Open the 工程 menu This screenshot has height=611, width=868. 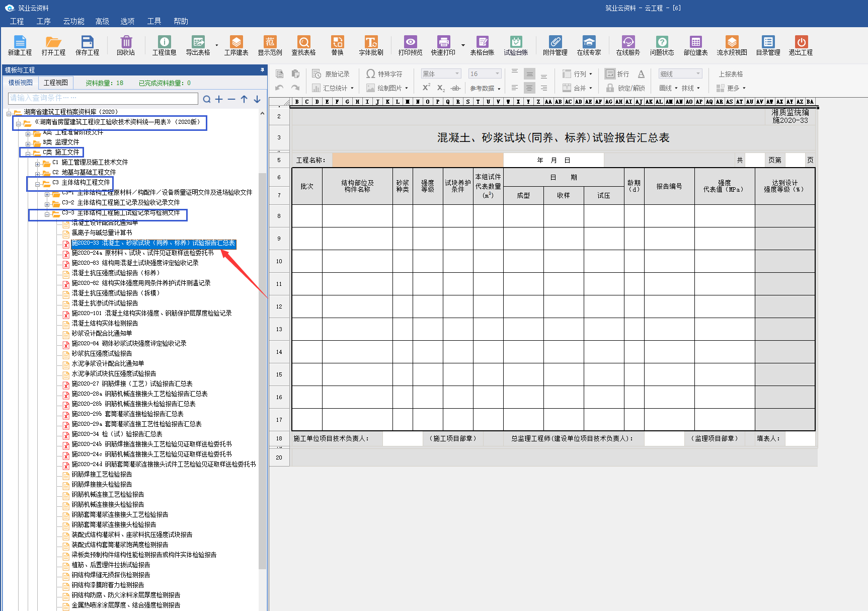pos(17,21)
